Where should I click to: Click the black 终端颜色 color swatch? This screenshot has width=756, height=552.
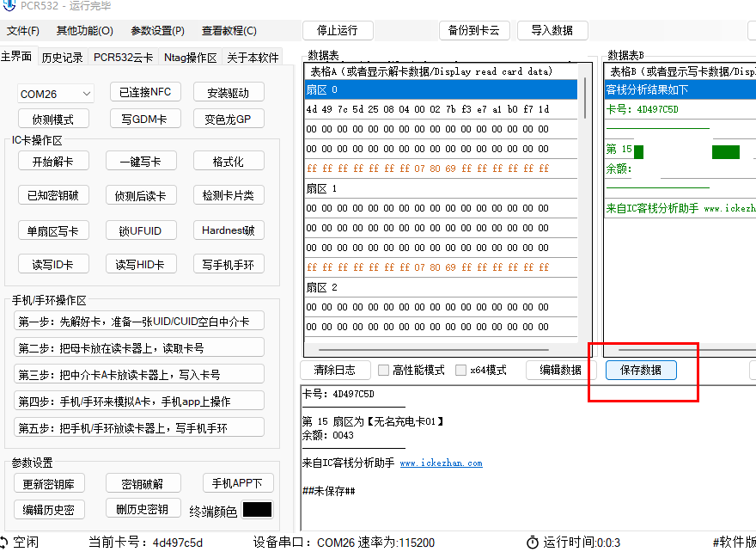[x=257, y=510]
